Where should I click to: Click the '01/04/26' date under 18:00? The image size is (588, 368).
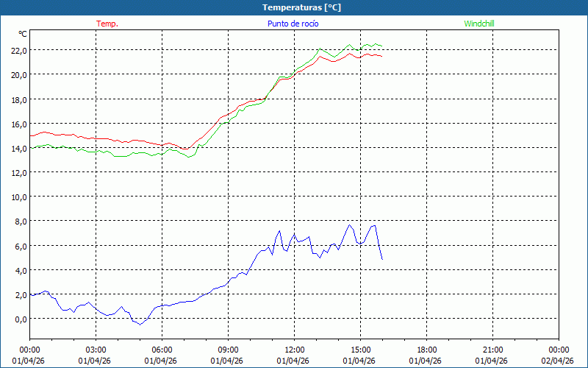[426, 361]
